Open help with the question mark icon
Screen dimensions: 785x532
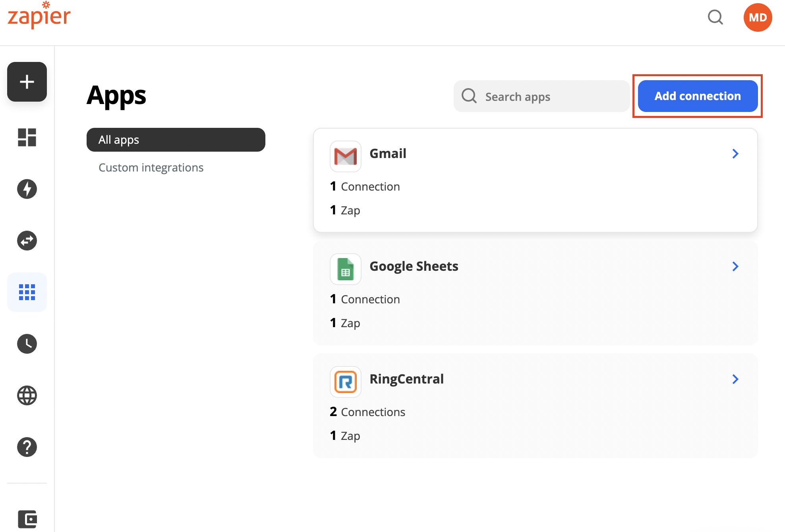pyautogui.click(x=27, y=447)
